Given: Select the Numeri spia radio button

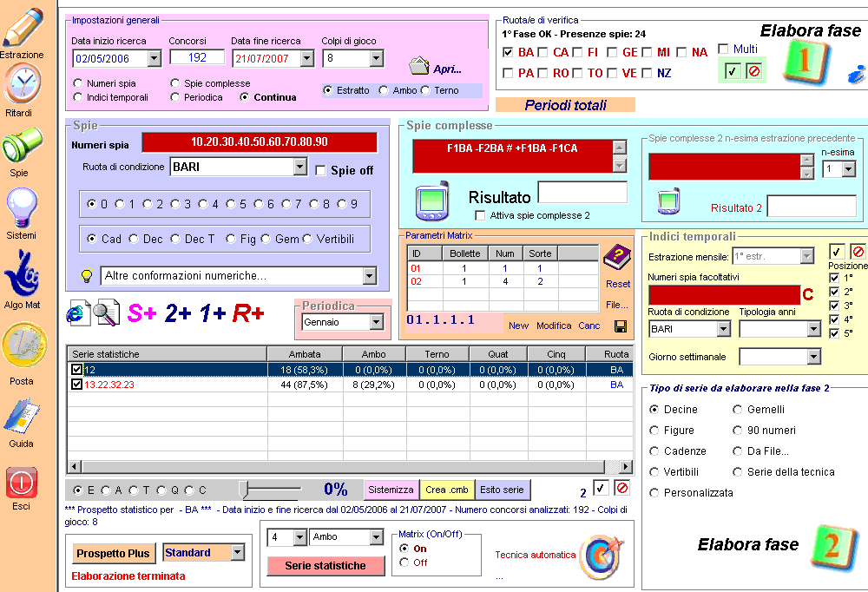Looking at the screenshot, I should (x=78, y=83).
